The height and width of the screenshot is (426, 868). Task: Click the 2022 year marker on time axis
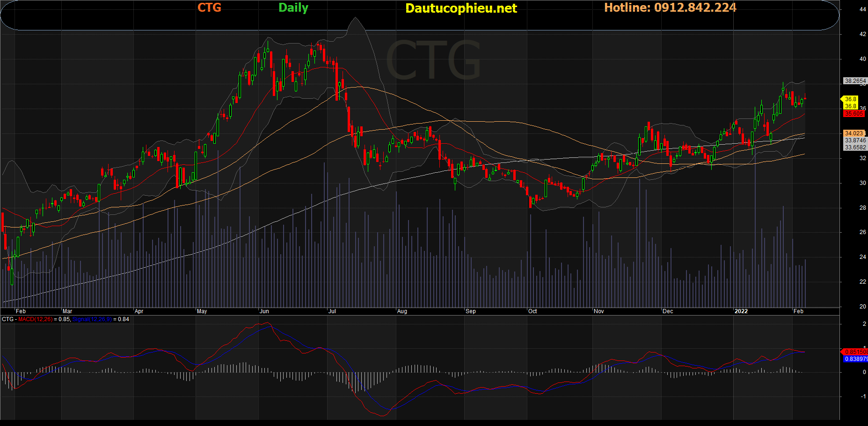pos(741,311)
